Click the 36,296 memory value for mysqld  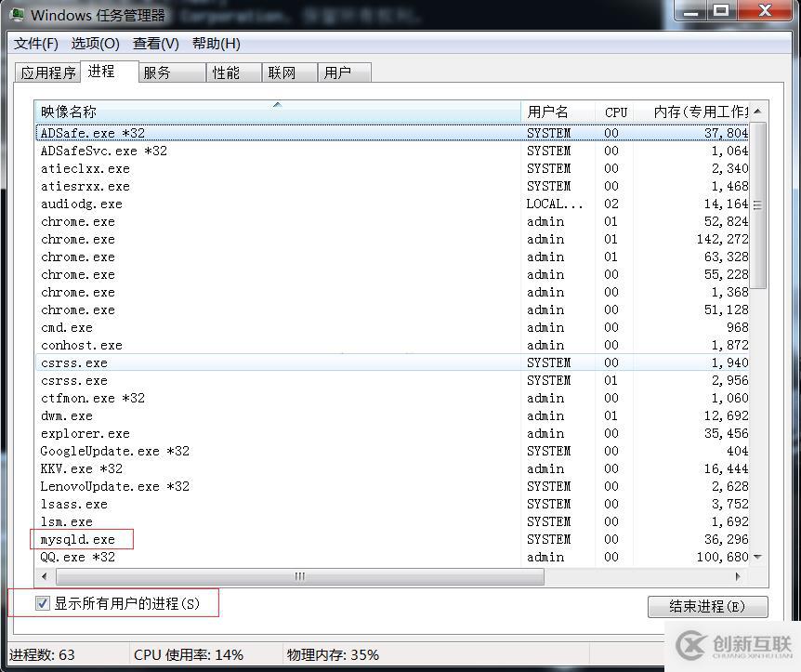[x=726, y=540]
